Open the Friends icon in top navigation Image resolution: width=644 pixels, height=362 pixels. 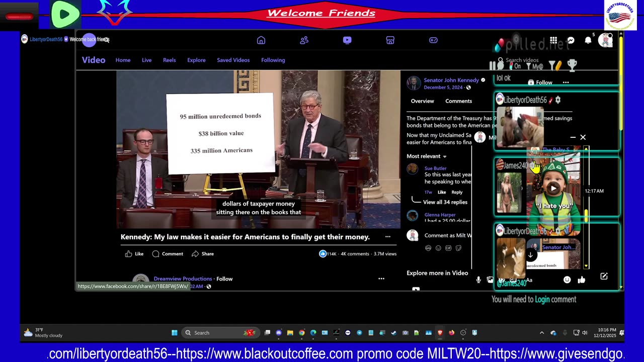coord(304,40)
